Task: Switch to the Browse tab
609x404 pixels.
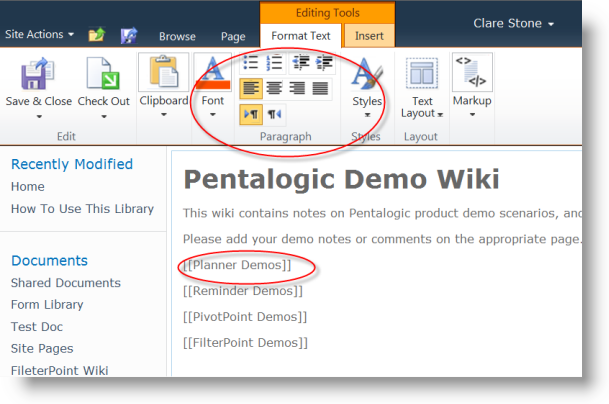Action: [x=177, y=36]
